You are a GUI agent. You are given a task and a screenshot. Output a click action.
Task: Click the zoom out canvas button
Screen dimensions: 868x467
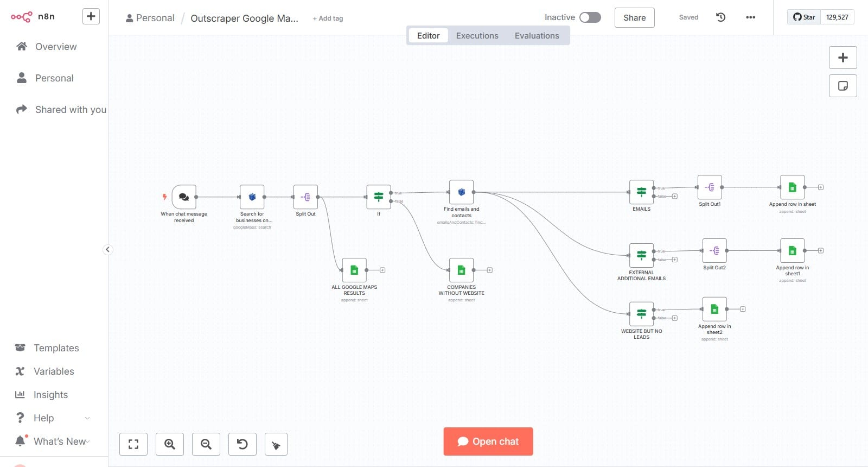click(206, 444)
